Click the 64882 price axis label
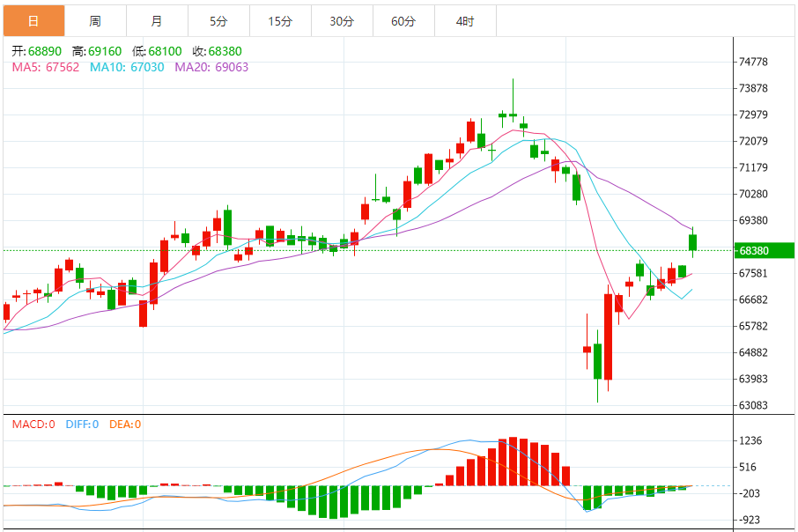This screenshot has width=798, height=532. tap(753, 353)
